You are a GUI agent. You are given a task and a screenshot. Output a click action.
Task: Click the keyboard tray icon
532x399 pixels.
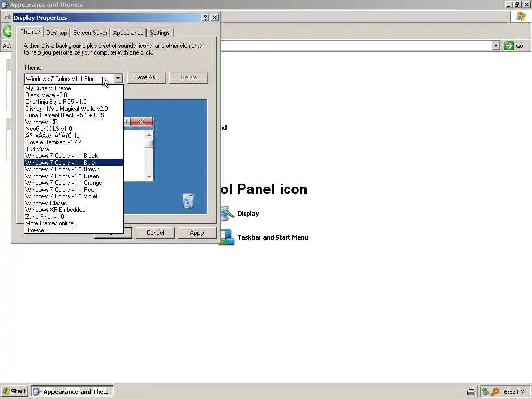tap(471, 392)
